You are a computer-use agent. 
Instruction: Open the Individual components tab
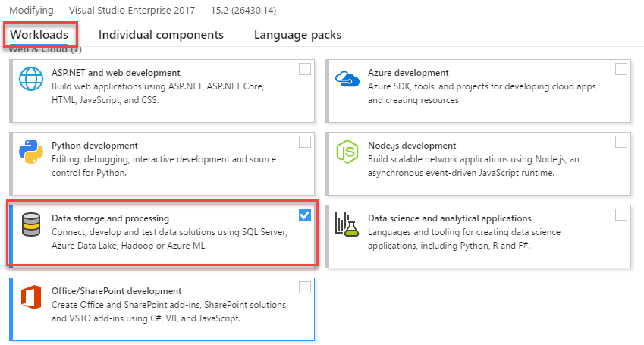point(161,35)
